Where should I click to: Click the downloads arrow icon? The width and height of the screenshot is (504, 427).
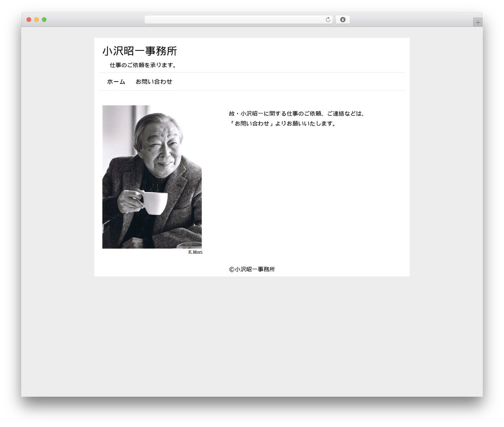tap(343, 20)
